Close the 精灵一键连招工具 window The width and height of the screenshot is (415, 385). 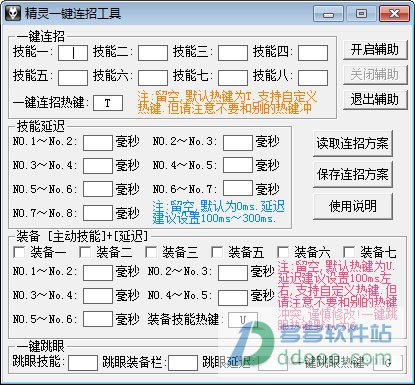(x=395, y=14)
